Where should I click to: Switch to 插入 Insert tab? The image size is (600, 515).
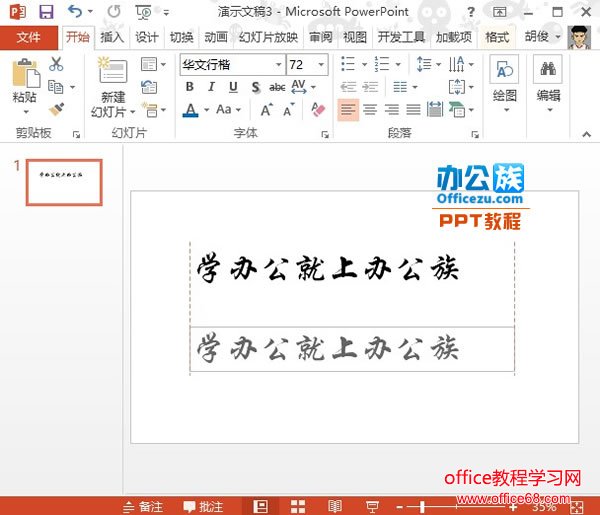112,37
